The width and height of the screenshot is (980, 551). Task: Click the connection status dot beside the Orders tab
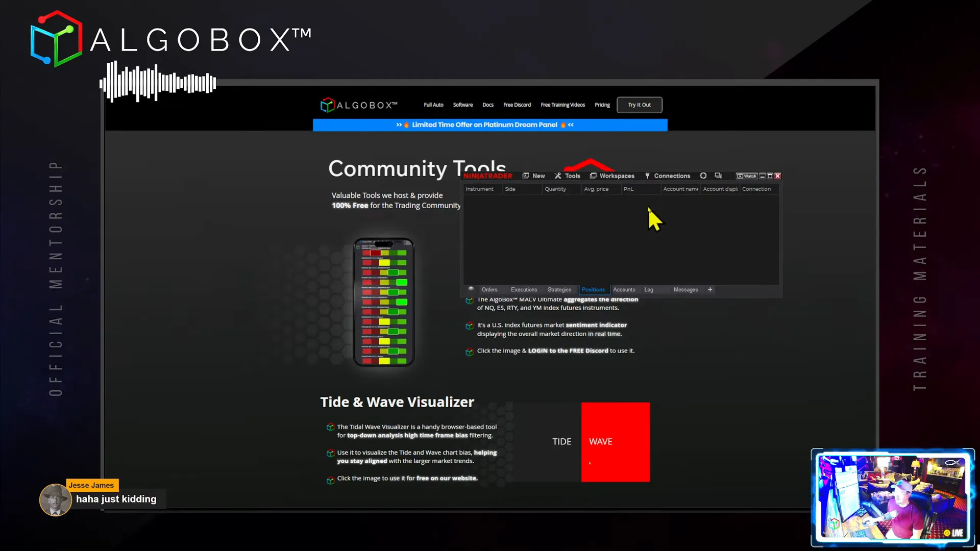[471, 289]
